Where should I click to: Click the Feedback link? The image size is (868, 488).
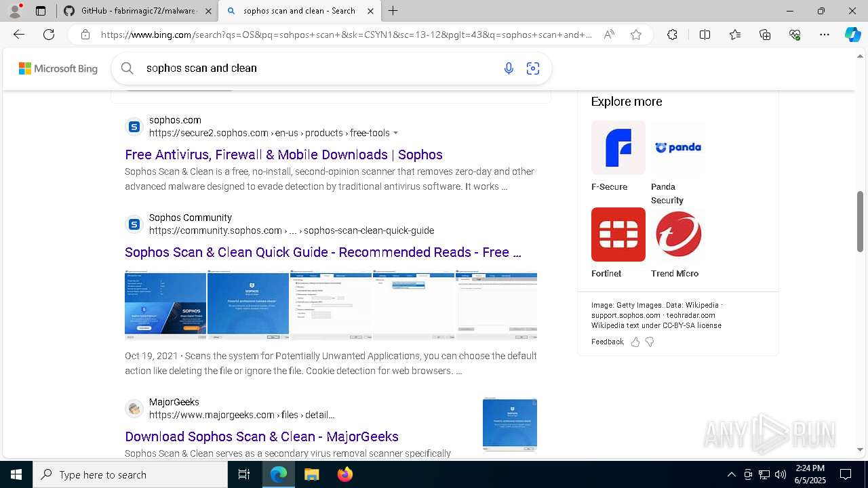click(608, 342)
